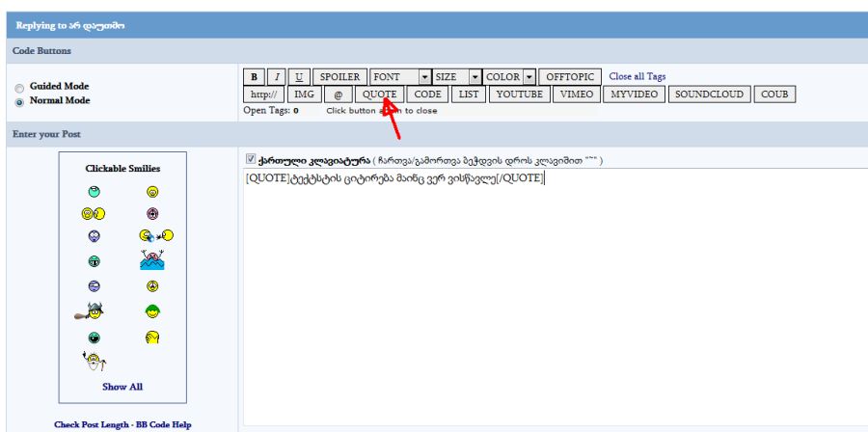Apply bold with the B button
868x432 pixels.
point(254,77)
